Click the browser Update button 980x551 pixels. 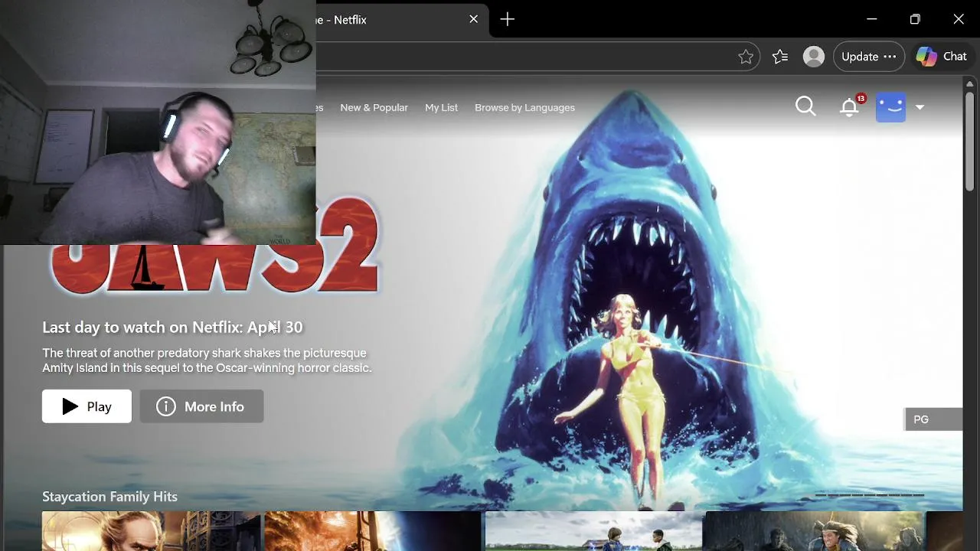coord(868,57)
